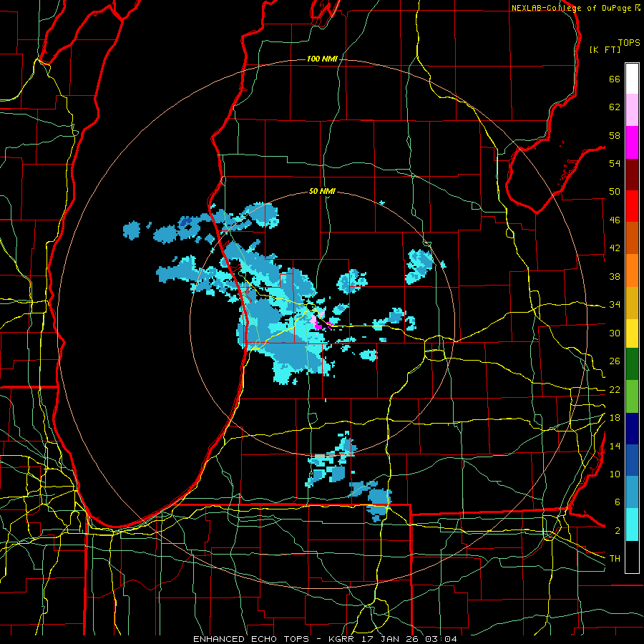Click the medium blue 18 kft swatch
The height and width of the screenshot is (644, 644).
pyautogui.click(x=632, y=461)
